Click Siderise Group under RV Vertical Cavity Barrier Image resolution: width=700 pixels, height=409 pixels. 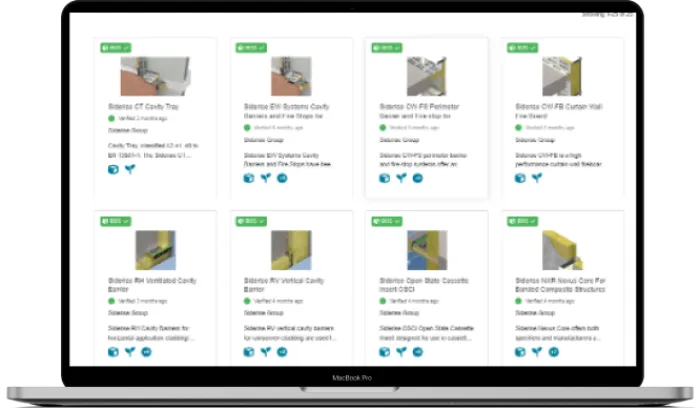click(x=263, y=313)
